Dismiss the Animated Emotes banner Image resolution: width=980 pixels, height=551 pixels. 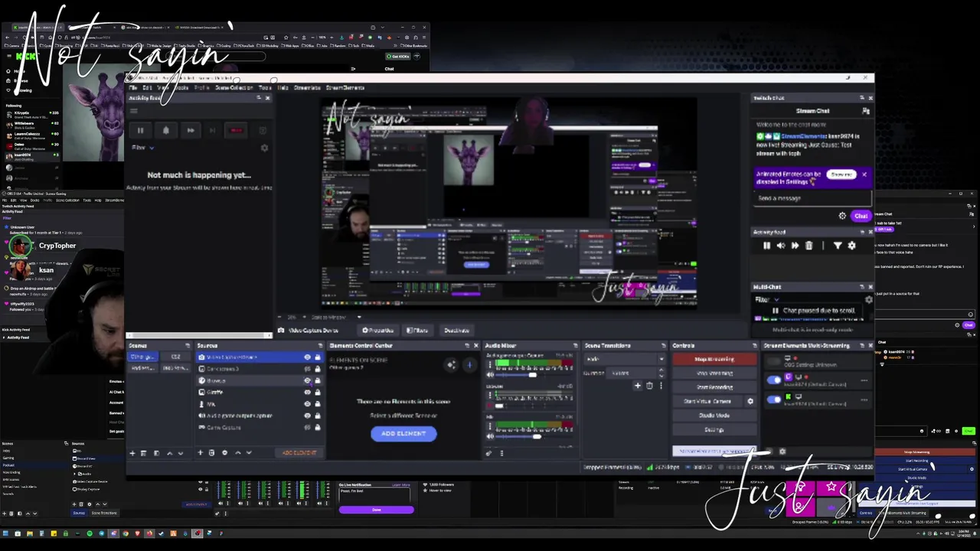tap(864, 174)
